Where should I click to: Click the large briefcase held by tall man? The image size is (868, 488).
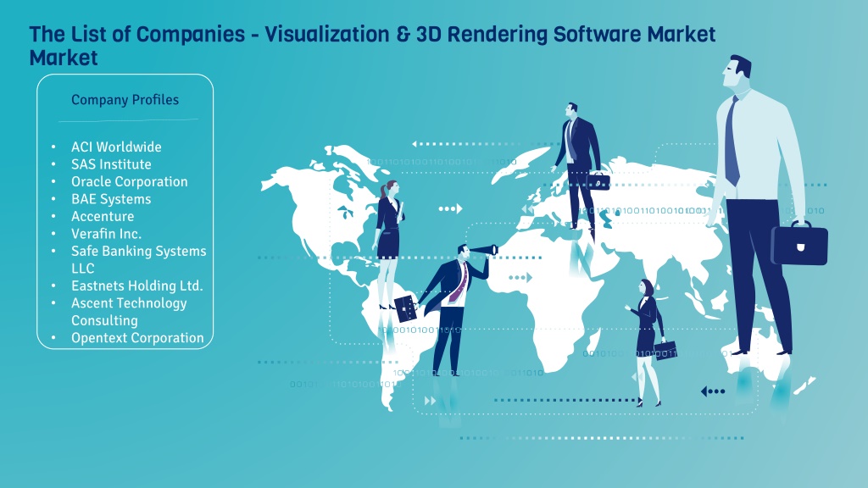[x=799, y=243]
